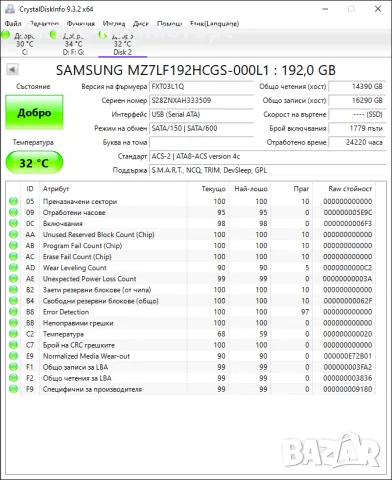Click the serial number field S28ZNXAH333509
392x480 pixels.
pyautogui.click(x=201, y=101)
